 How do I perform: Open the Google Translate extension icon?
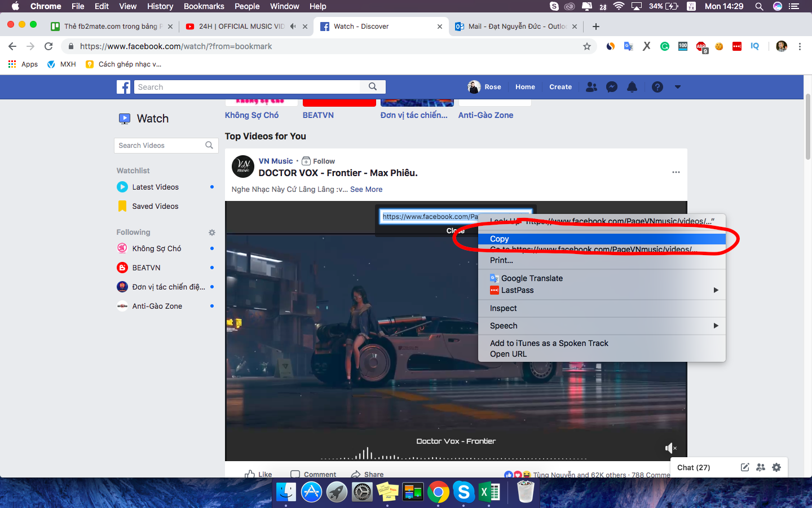(628, 46)
